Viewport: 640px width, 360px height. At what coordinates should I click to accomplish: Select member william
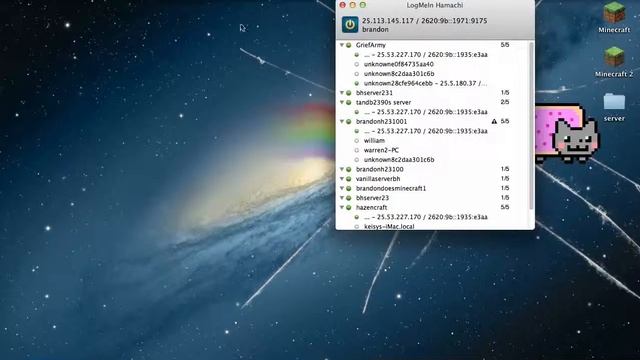click(x=374, y=141)
